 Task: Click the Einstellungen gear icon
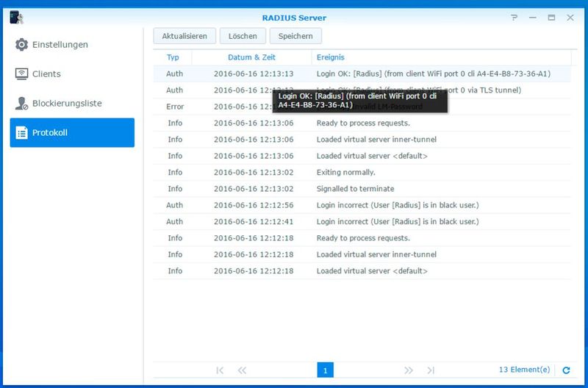21,45
